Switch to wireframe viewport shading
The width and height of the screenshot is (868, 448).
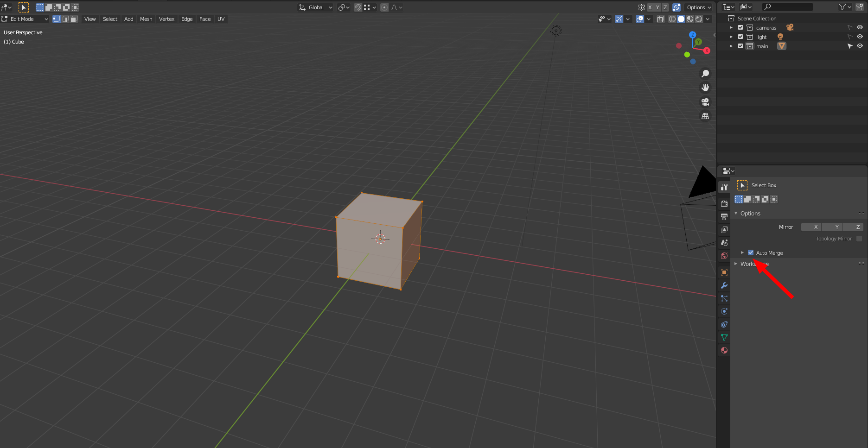672,19
